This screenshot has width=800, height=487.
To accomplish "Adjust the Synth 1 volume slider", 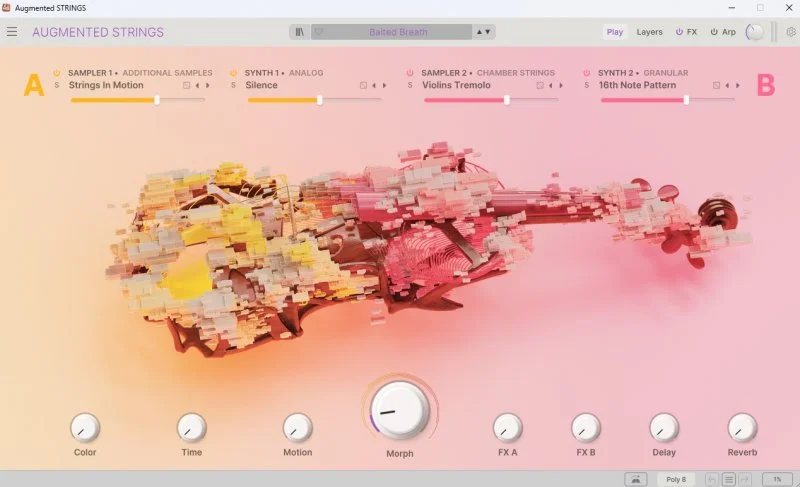I will pyautogui.click(x=314, y=100).
